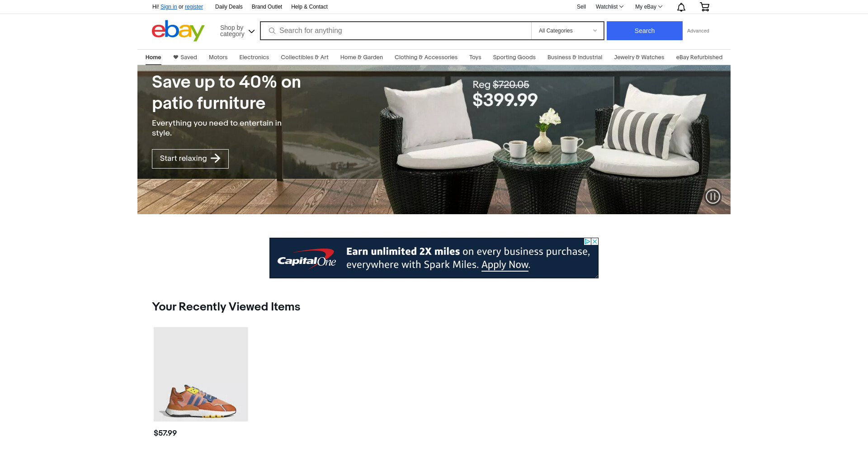Pause the banner carousel
868x451 pixels.
pyautogui.click(x=712, y=197)
